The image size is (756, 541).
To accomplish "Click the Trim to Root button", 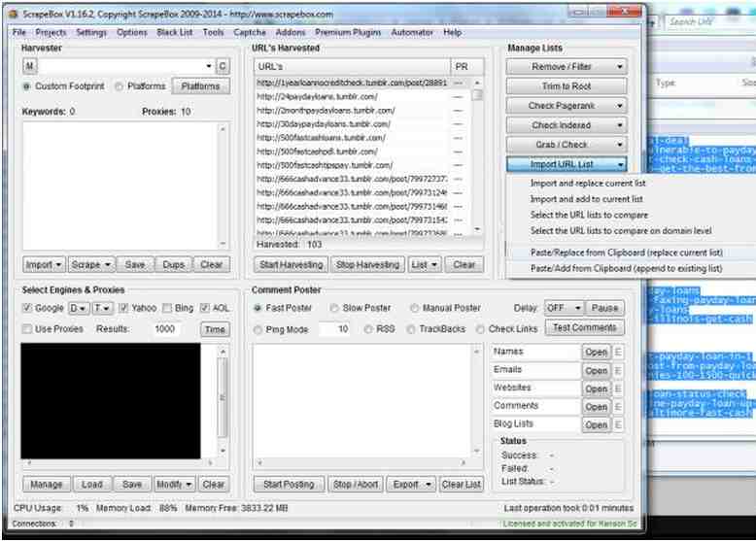I will [x=567, y=86].
